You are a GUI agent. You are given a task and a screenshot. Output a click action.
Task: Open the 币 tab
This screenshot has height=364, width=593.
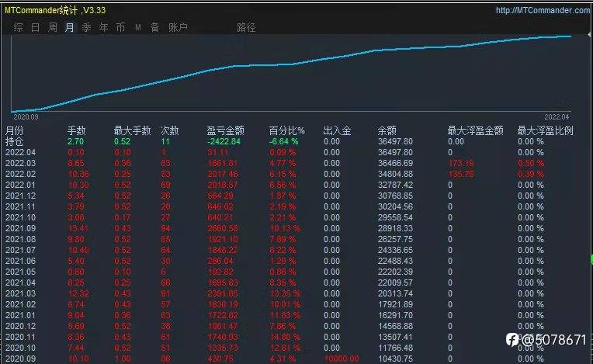pyautogui.click(x=120, y=27)
